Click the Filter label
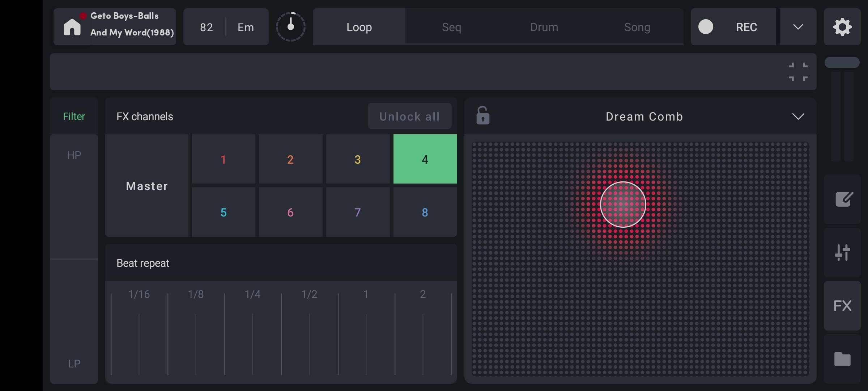This screenshot has width=868, height=391. coord(74,116)
